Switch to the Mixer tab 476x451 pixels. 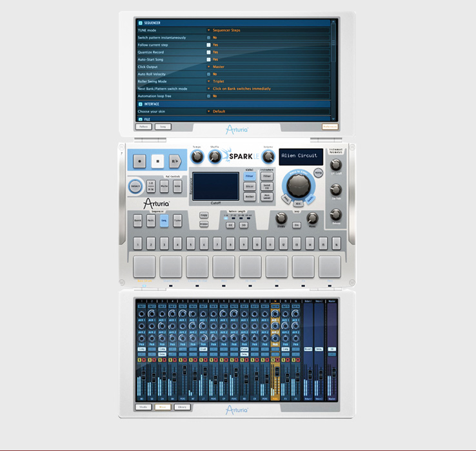163,407
